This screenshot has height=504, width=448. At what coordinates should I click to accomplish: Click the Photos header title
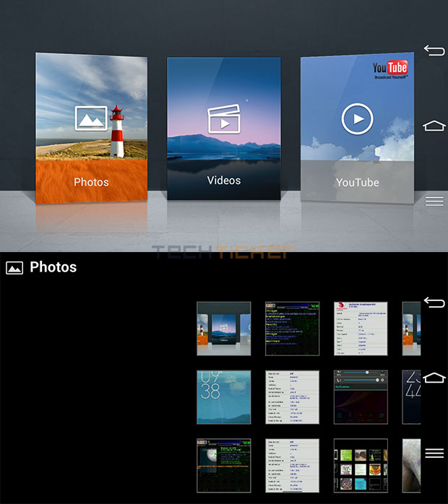tap(53, 267)
